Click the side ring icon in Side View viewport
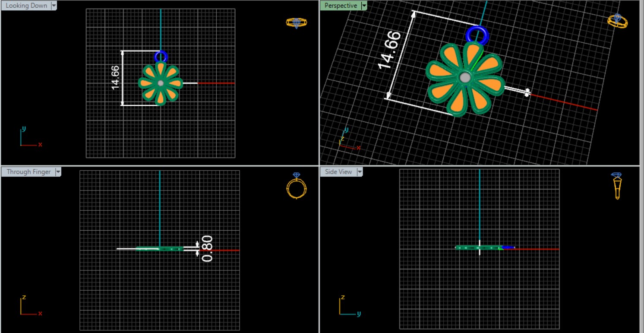Viewport: 644px width, 333px height. [x=617, y=186]
